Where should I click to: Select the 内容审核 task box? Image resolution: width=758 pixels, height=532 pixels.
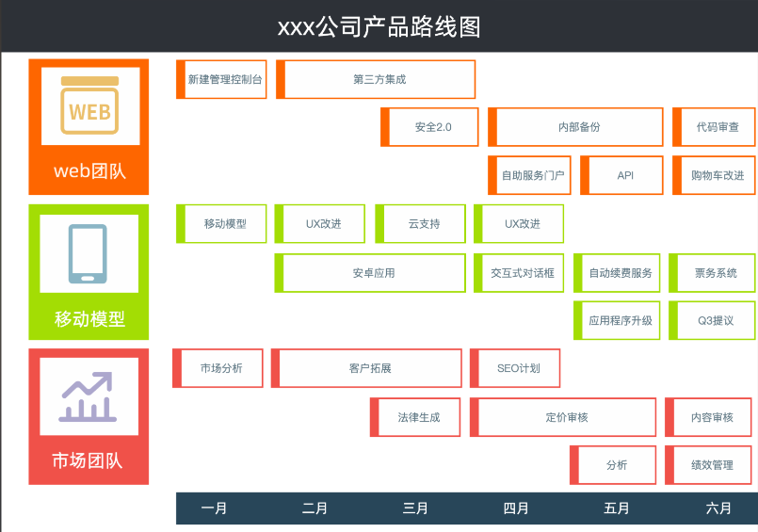[709, 417]
